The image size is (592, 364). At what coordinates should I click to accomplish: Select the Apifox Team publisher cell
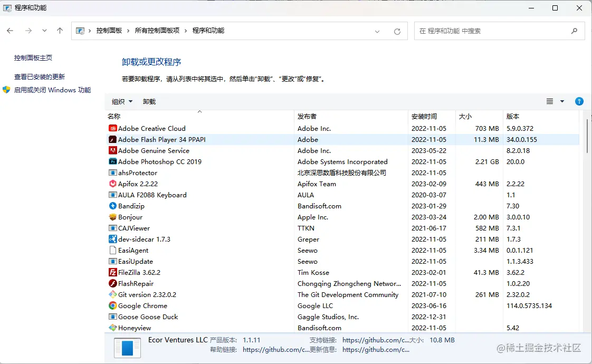tap(317, 184)
